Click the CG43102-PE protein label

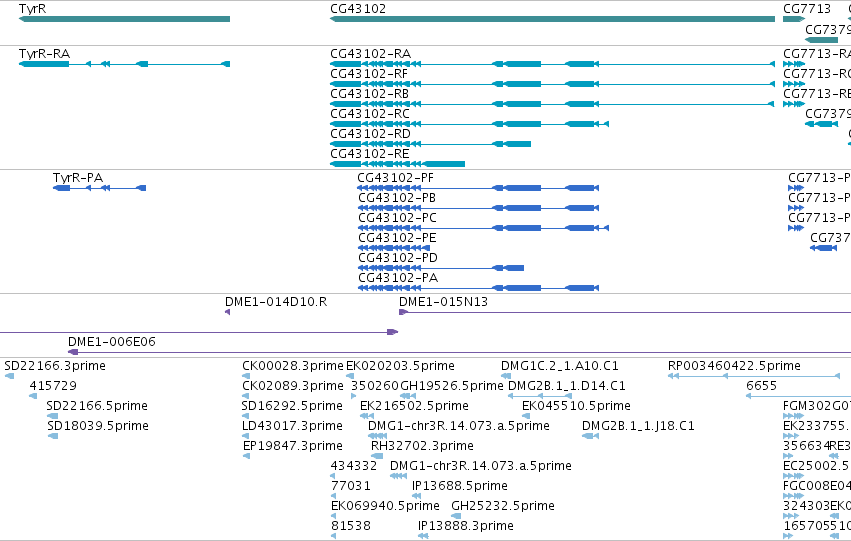click(397, 238)
